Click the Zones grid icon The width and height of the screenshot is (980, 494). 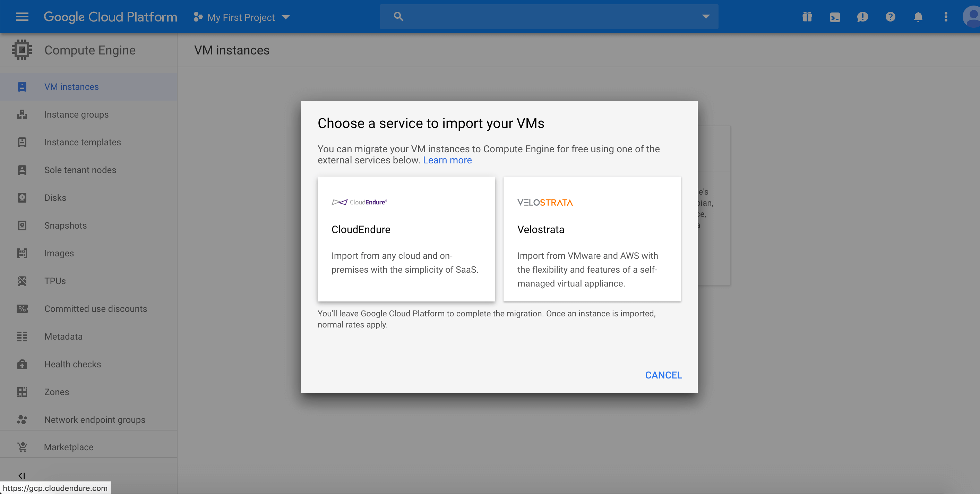22,392
